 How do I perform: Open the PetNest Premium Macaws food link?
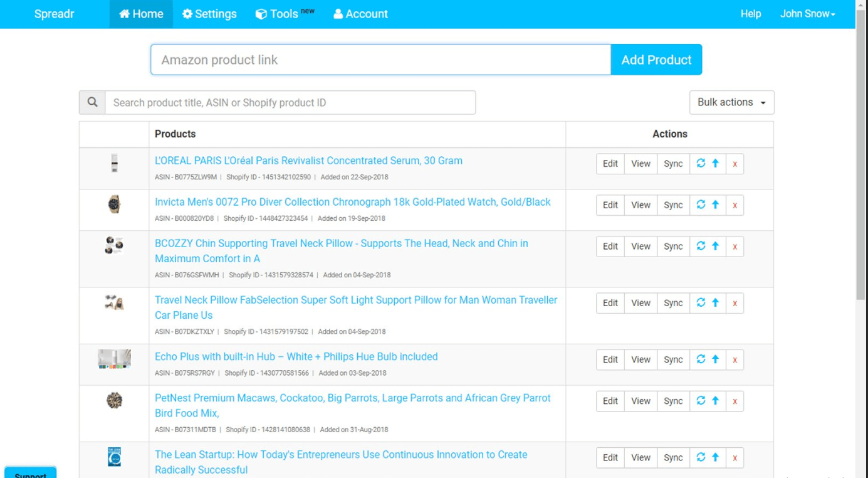click(x=353, y=405)
